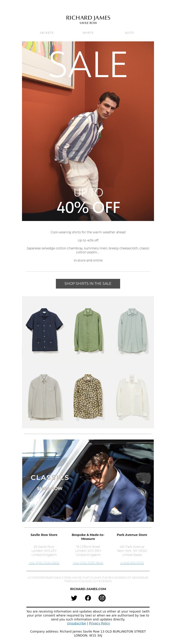Screen dimensions: 176x644
Task: Visit RICHARD-JAMES.COM website link
Action: coord(88,589)
